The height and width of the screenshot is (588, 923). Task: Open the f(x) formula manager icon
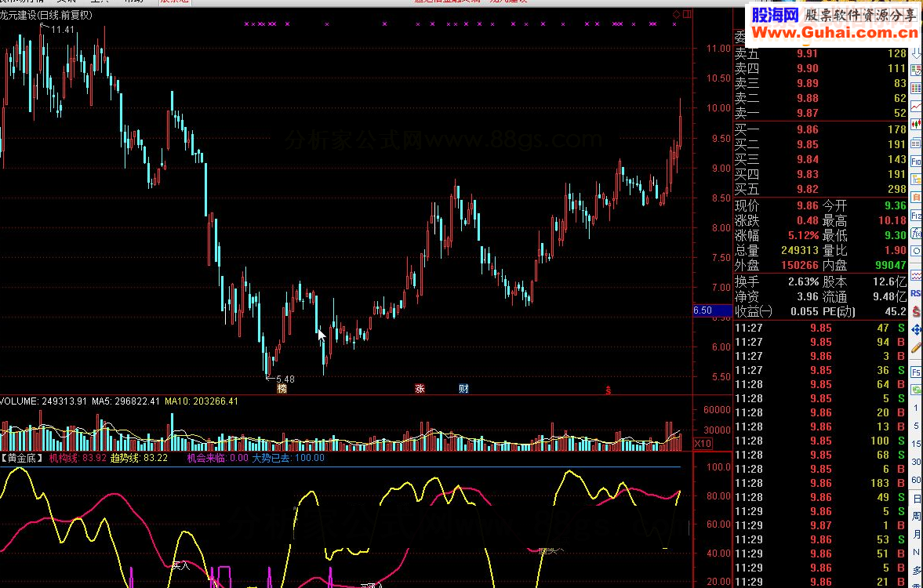tap(916, 233)
